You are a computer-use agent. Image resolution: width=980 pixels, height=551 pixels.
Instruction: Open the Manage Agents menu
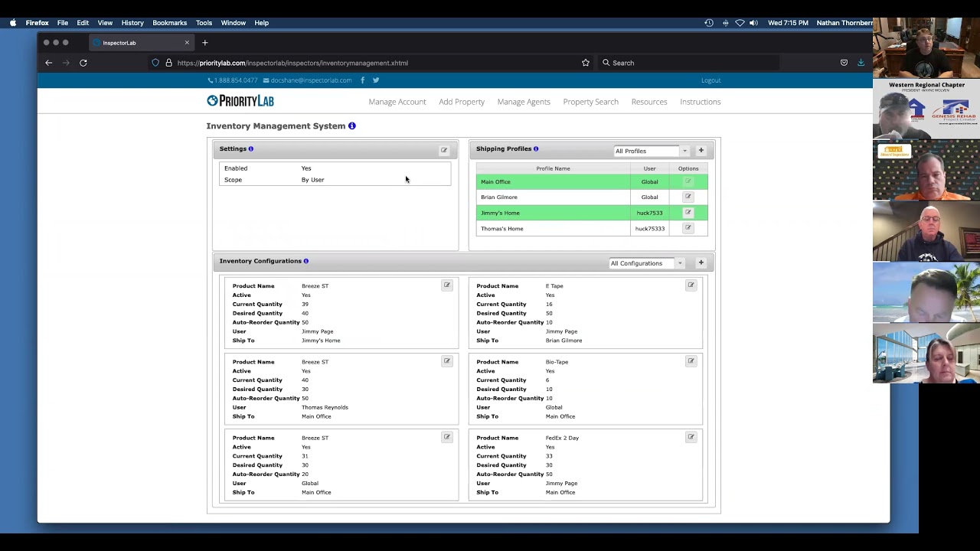click(524, 102)
